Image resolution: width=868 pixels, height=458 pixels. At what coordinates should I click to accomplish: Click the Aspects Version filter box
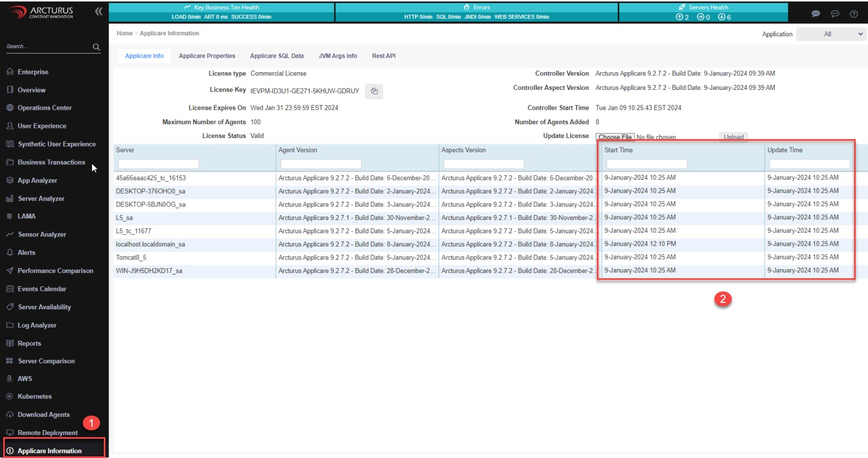pyautogui.click(x=484, y=164)
